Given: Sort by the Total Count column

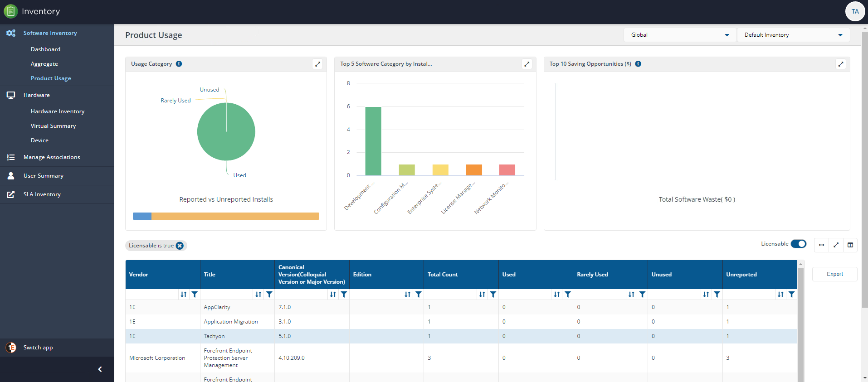Looking at the screenshot, I should [x=482, y=295].
